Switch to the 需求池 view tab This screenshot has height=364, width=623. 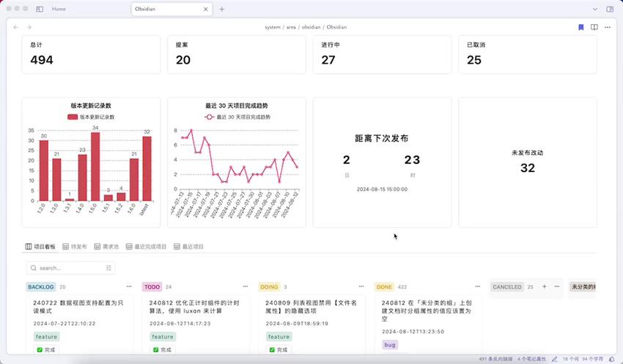pos(106,247)
